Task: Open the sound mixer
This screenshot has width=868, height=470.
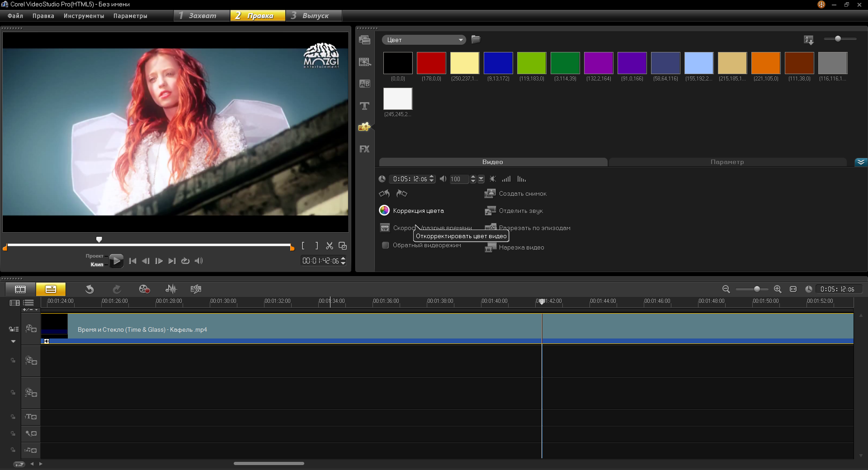Action: 171,289
